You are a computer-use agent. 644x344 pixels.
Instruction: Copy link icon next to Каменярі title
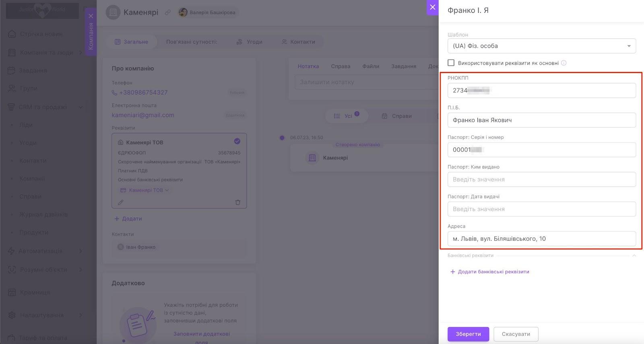coord(168,12)
